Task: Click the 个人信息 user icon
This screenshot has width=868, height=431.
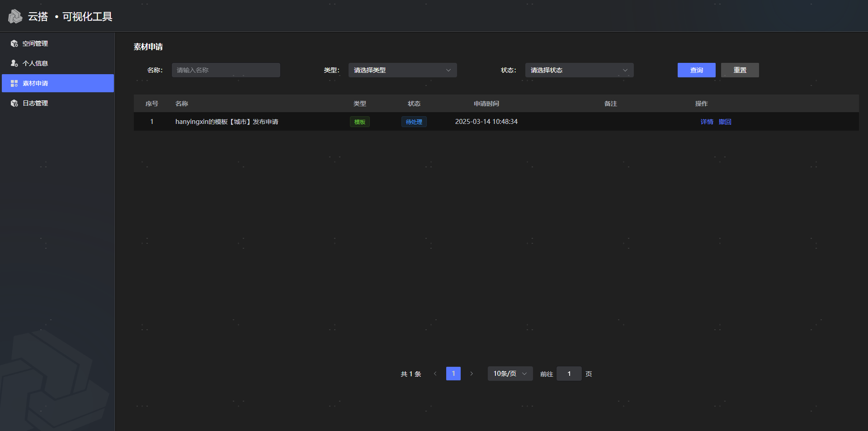Action: 14,63
